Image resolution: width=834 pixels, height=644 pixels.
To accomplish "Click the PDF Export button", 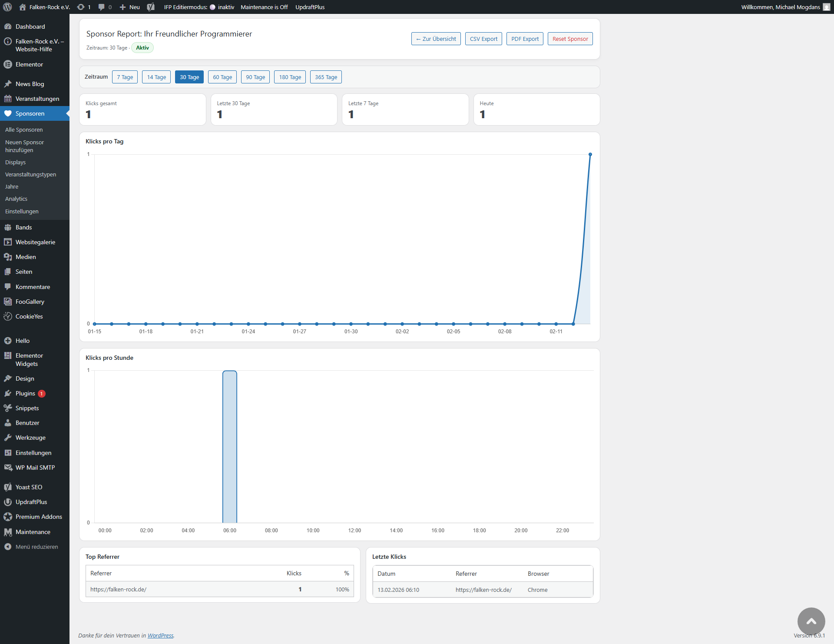I will point(525,39).
